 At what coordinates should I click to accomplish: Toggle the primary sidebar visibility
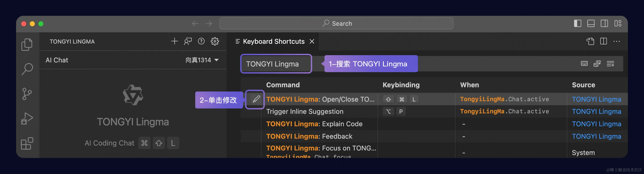point(578,23)
